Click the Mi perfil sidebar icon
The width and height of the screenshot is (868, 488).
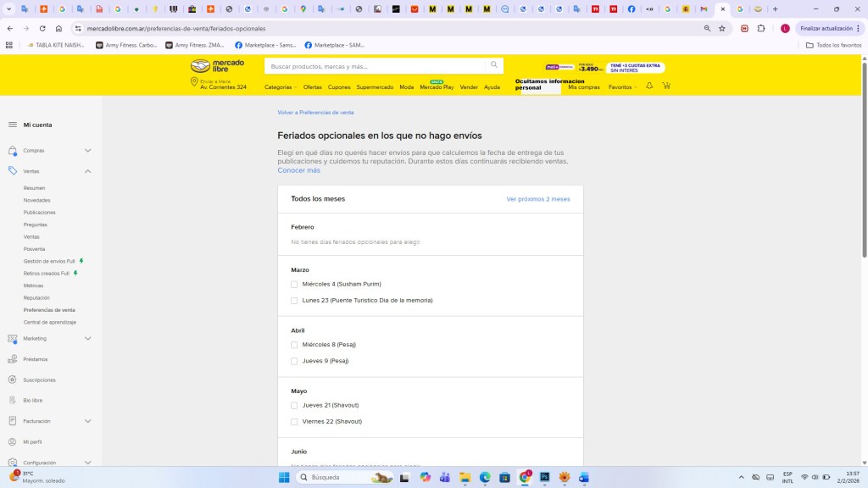(13, 441)
